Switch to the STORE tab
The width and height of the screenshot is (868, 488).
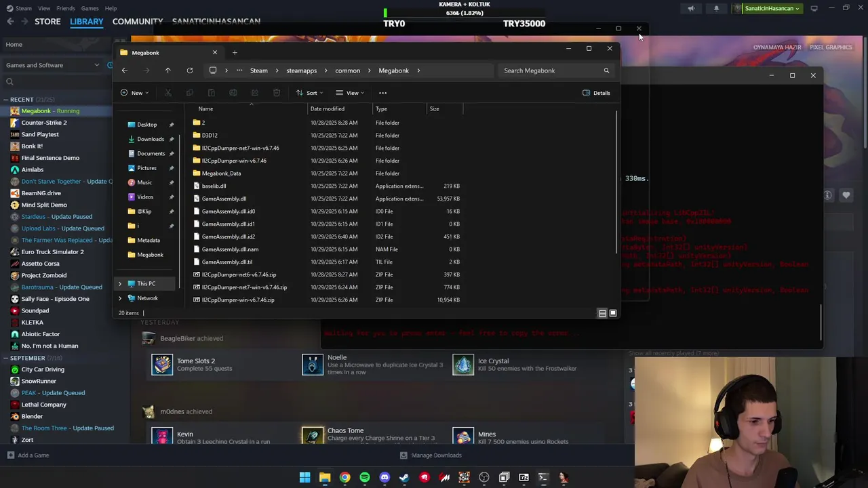[47, 22]
